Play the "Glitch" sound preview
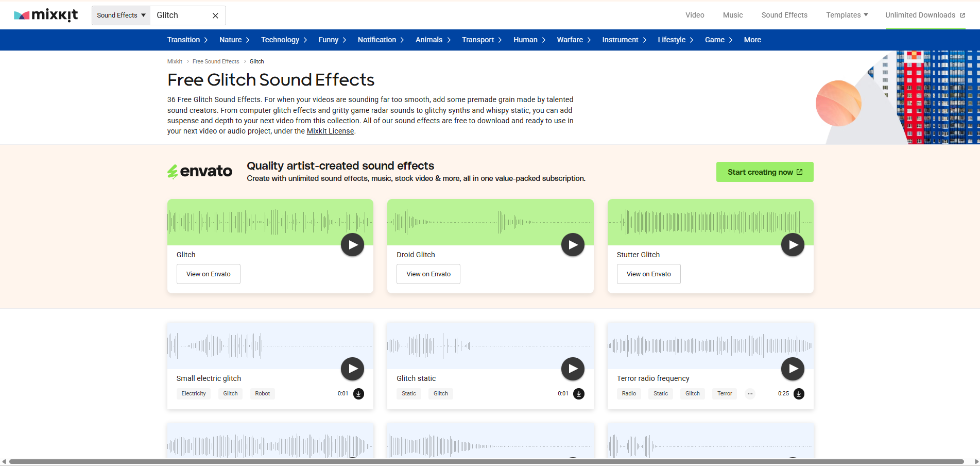 352,244
